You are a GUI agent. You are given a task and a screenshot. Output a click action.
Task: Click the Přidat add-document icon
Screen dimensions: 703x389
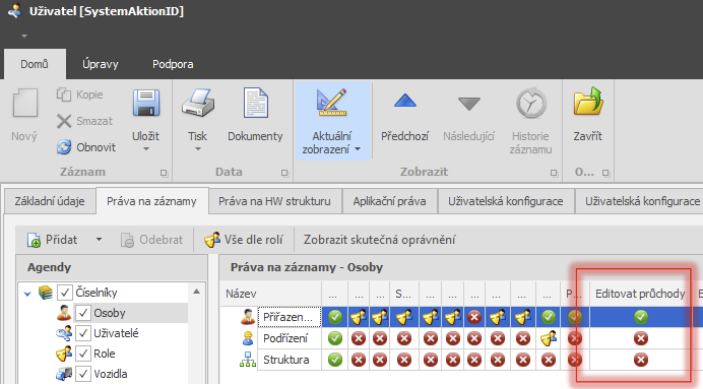[x=34, y=240]
